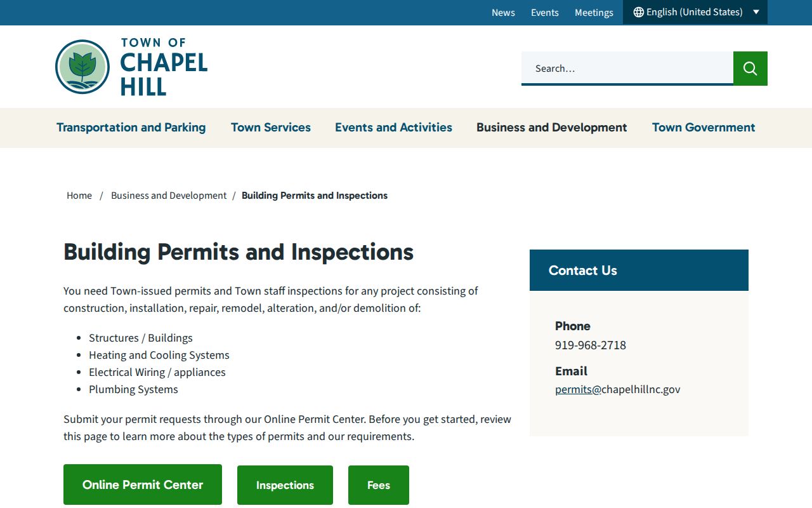
Task: Click the green search magnifier button
Action: point(750,69)
